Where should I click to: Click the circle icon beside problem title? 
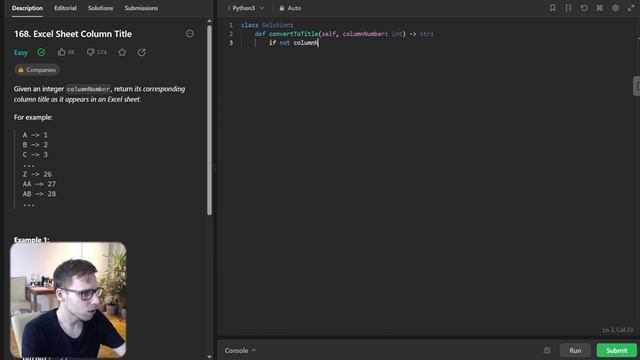[x=190, y=34]
